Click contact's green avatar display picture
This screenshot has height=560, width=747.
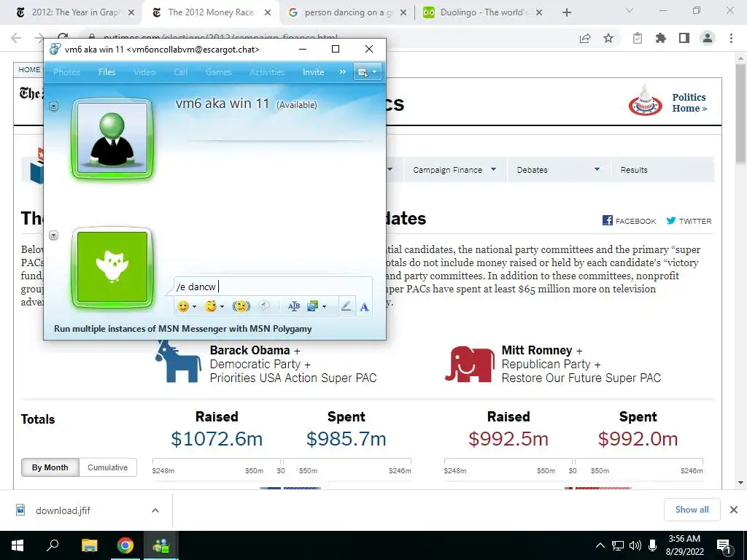112,139
